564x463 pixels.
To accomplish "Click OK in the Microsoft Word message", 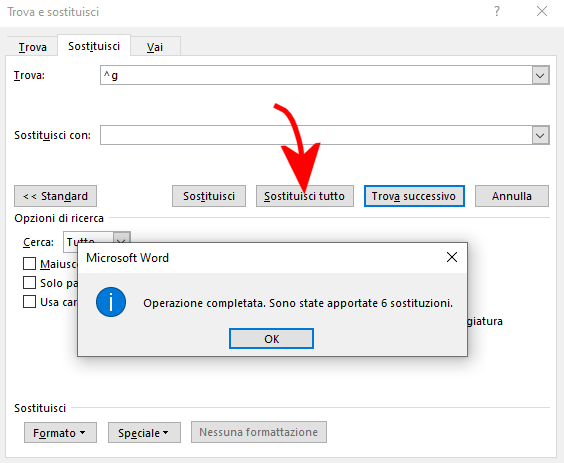I will tap(271, 339).
